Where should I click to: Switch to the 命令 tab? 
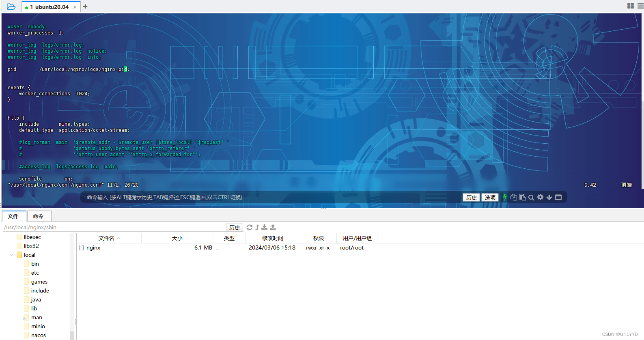[x=38, y=216]
